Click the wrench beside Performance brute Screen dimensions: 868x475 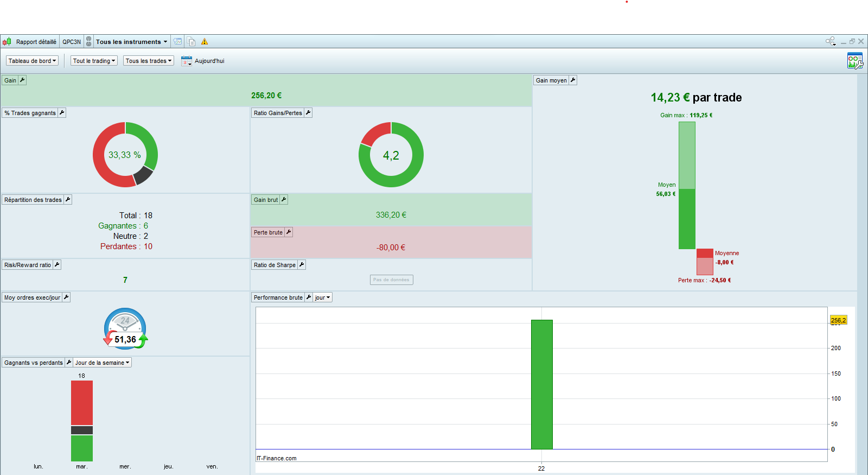(x=309, y=297)
